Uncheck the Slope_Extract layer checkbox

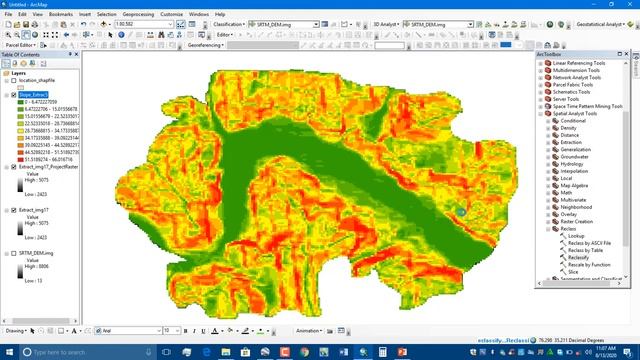point(14,95)
